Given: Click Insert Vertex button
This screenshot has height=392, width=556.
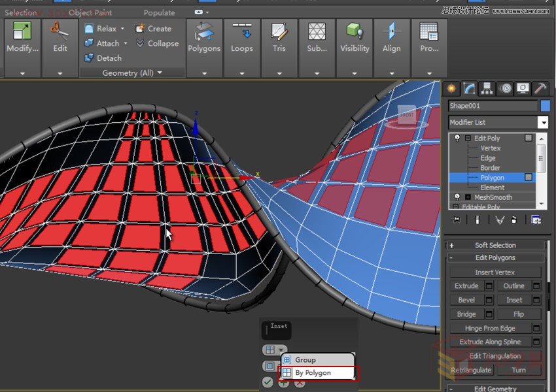Looking at the screenshot, I should 495,272.
